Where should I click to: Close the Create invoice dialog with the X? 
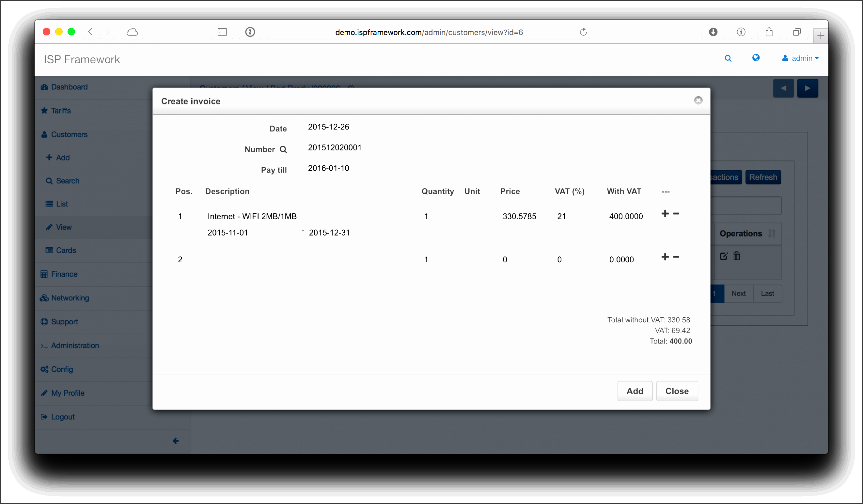tap(698, 100)
